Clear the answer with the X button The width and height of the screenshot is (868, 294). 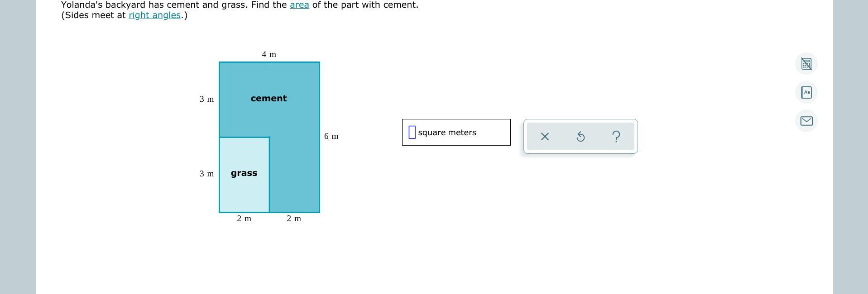545,136
